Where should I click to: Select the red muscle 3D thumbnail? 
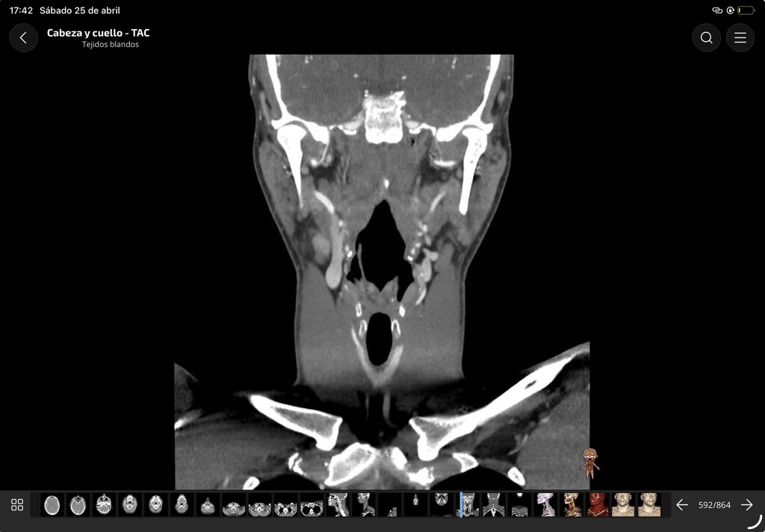click(x=597, y=504)
